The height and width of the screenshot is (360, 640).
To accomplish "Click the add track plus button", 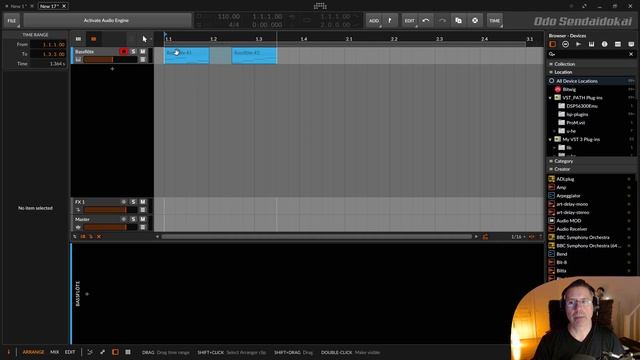I will [x=112, y=69].
